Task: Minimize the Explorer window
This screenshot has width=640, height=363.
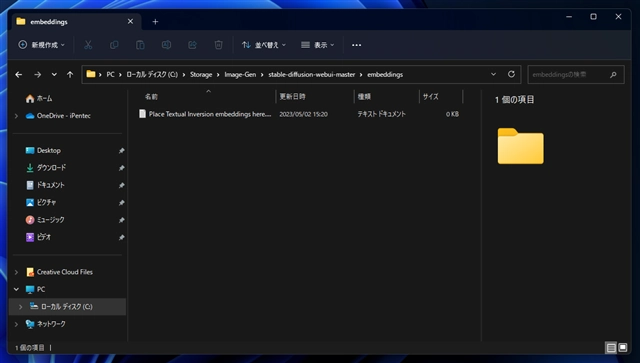Action: coord(569,17)
